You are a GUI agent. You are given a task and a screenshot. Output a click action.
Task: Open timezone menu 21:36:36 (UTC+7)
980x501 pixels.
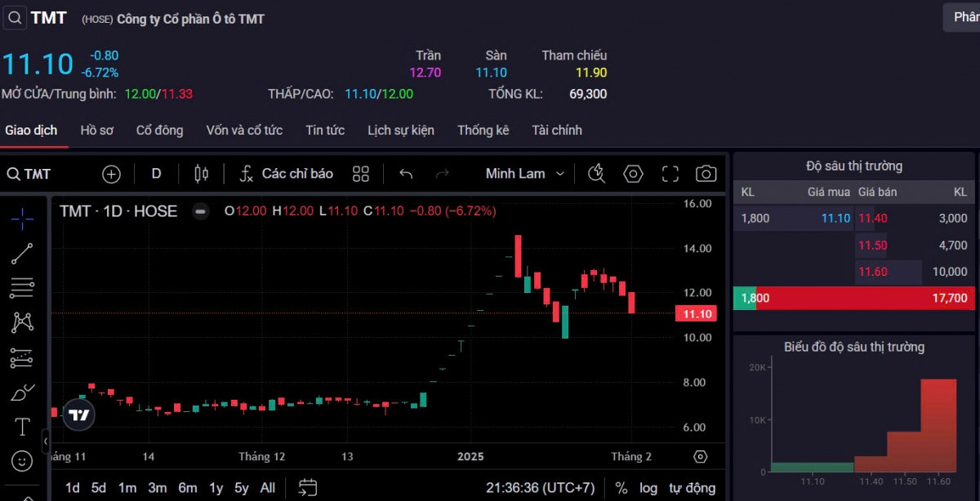540,488
